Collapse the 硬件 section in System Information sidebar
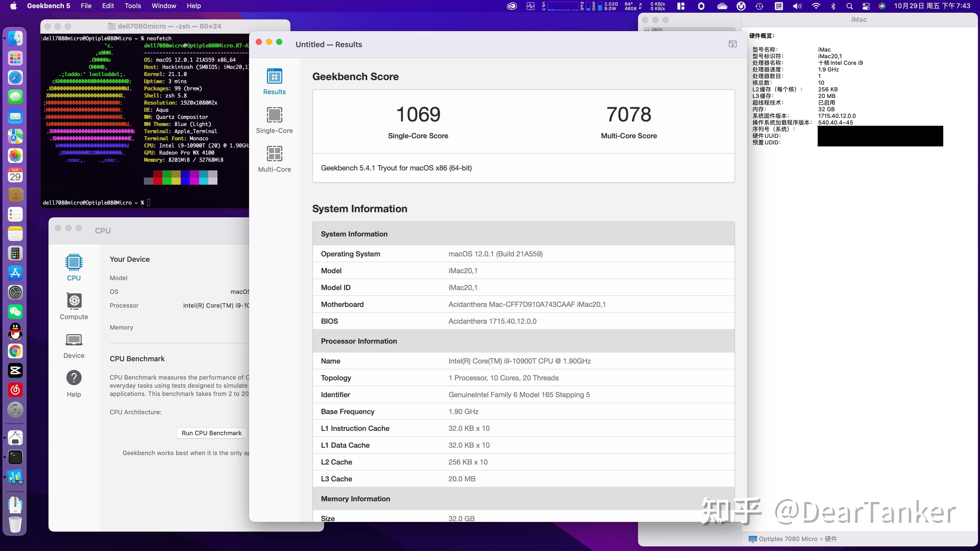980x551 pixels. pyautogui.click(x=647, y=30)
